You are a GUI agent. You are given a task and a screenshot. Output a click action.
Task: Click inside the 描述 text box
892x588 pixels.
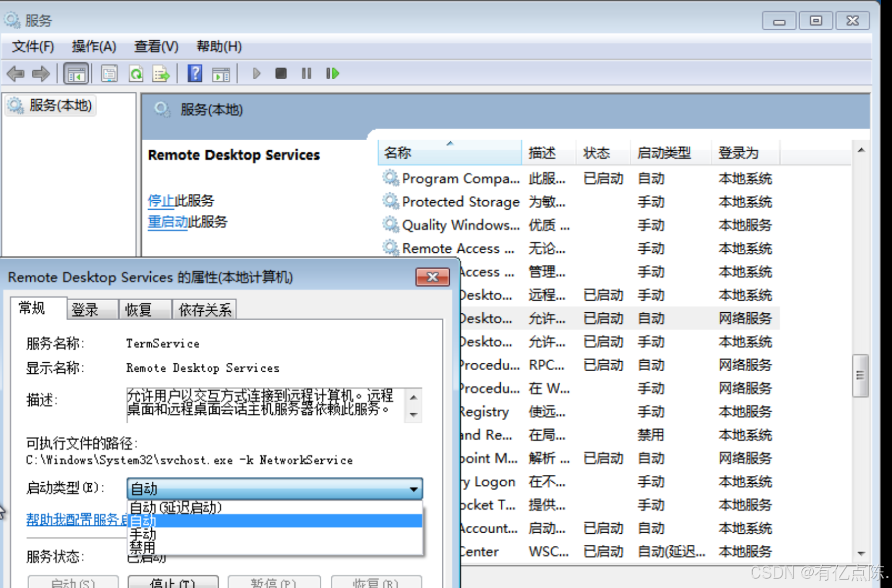(266, 405)
